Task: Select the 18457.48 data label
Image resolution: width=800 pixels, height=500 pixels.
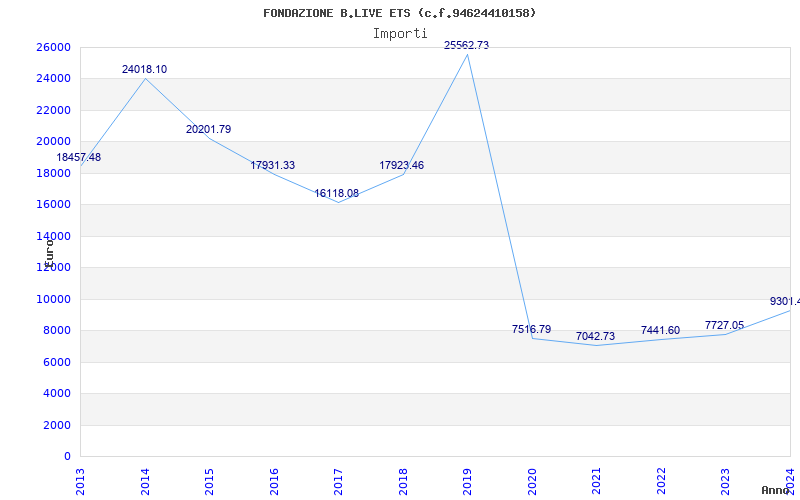Action: (79, 157)
